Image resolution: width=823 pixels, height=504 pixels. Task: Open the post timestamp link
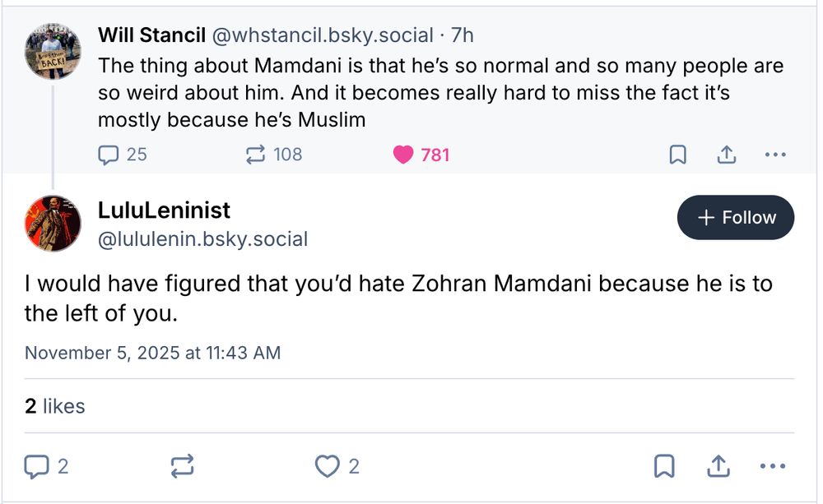tap(152, 353)
